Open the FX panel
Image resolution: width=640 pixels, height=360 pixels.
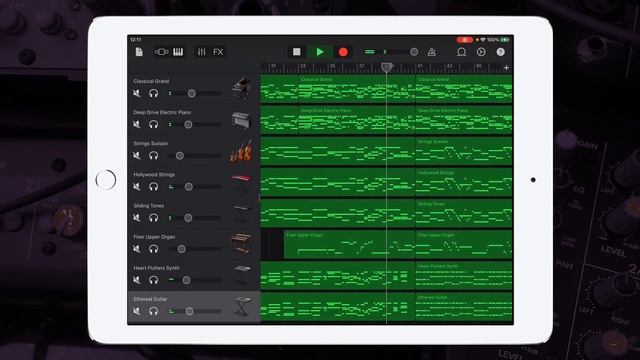pos(218,52)
